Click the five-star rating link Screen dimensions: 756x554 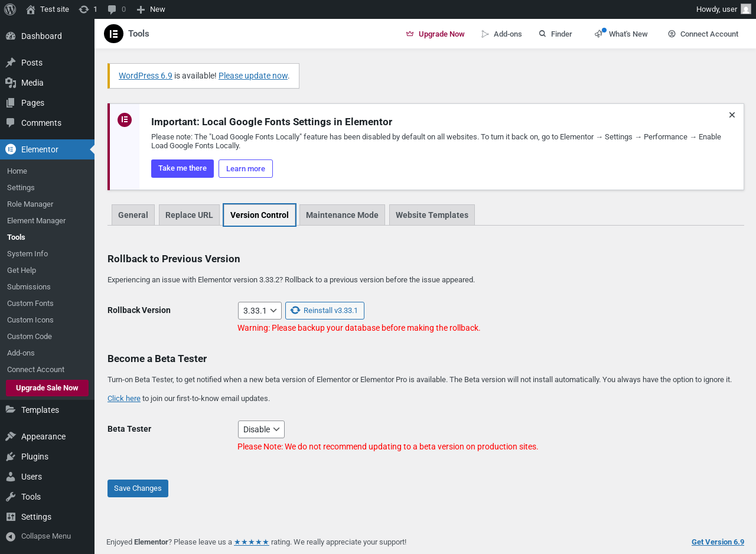click(x=252, y=542)
